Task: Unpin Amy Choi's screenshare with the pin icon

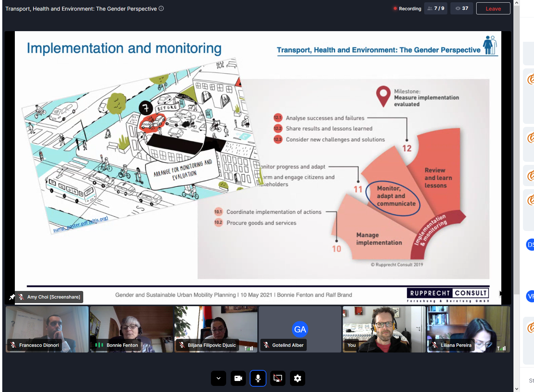Action: click(12, 297)
